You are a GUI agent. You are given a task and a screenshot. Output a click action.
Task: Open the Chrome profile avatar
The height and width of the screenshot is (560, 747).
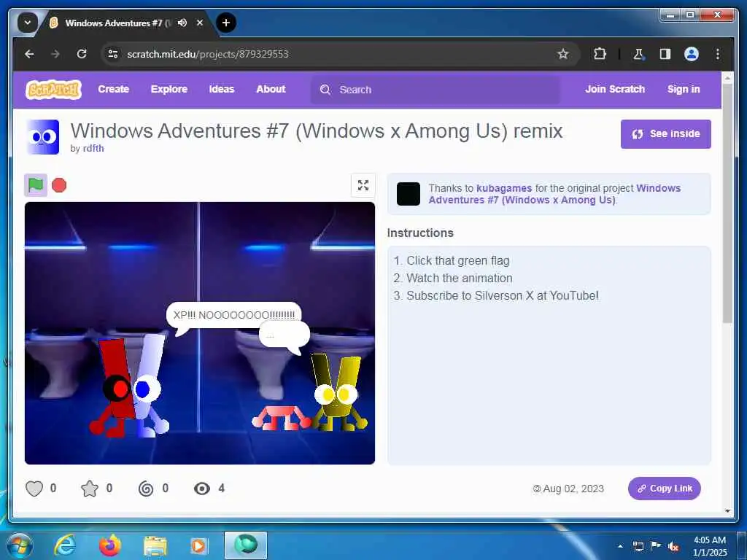(x=692, y=54)
